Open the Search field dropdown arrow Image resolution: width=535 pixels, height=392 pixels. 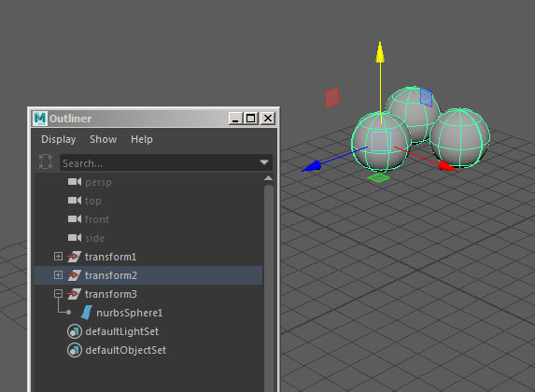click(263, 162)
